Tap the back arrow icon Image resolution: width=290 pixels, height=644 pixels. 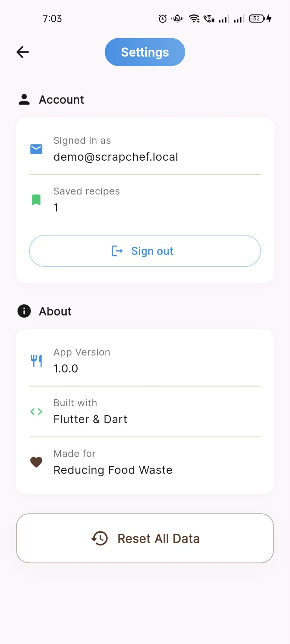tap(23, 52)
